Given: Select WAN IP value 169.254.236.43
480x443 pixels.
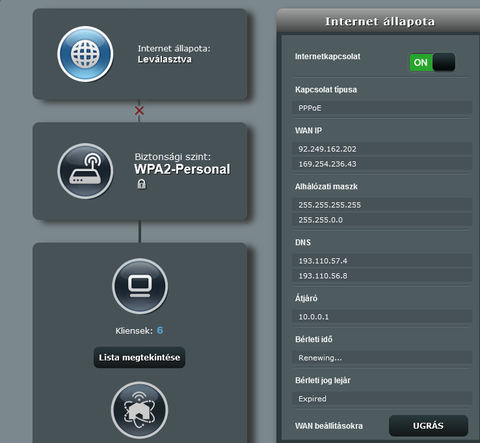Looking at the screenshot, I should 382,164.
